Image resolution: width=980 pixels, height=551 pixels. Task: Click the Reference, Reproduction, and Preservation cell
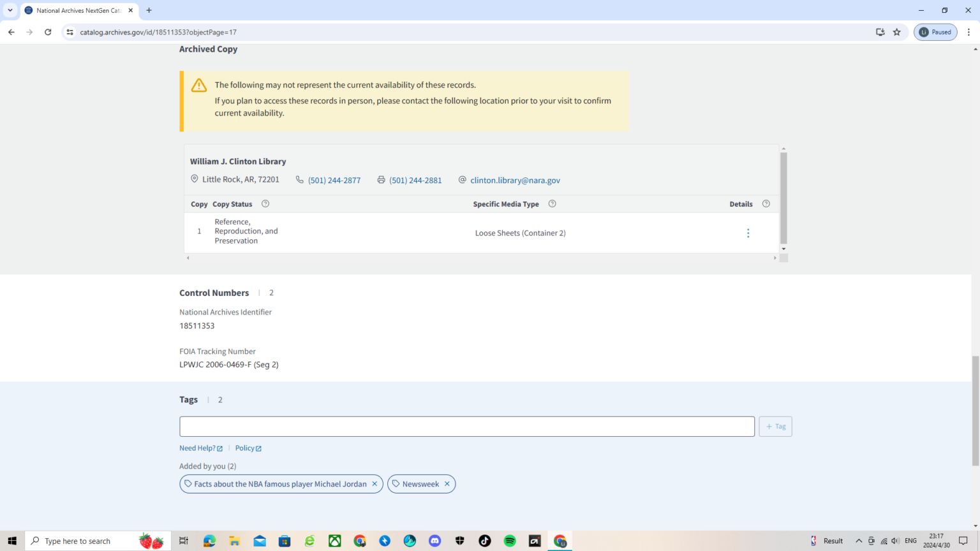point(246,231)
